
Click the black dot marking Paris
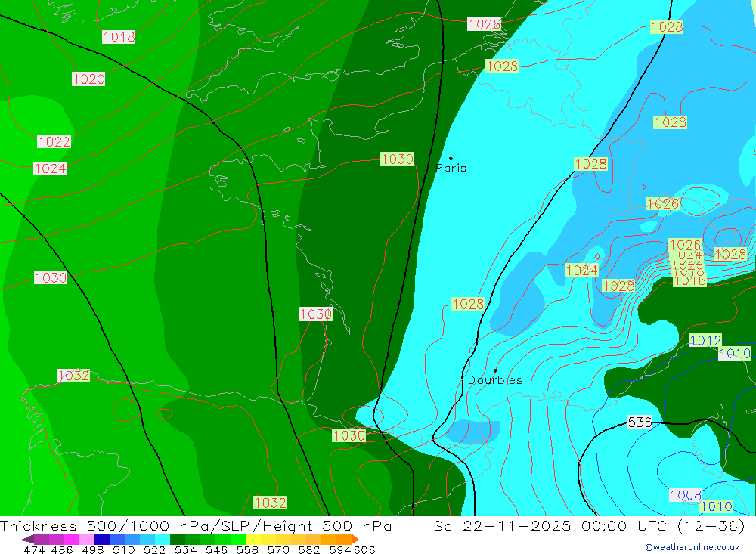pos(451,158)
